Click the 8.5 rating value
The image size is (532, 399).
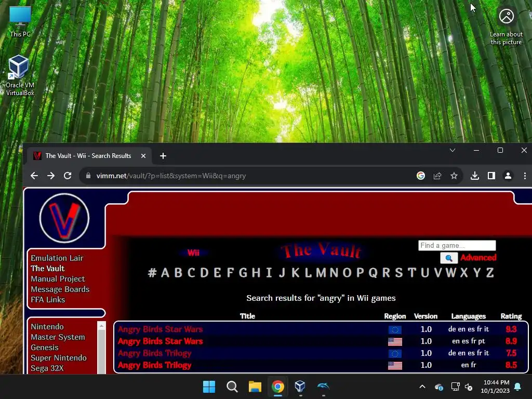(x=511, y=365)
